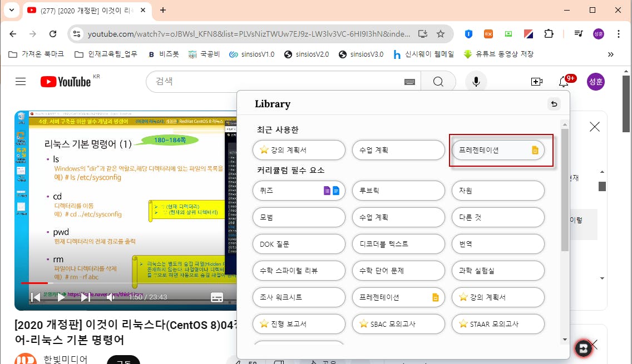Click the browser back arrow
Viewport: 632px width, 364px height.
coord(13,34)
